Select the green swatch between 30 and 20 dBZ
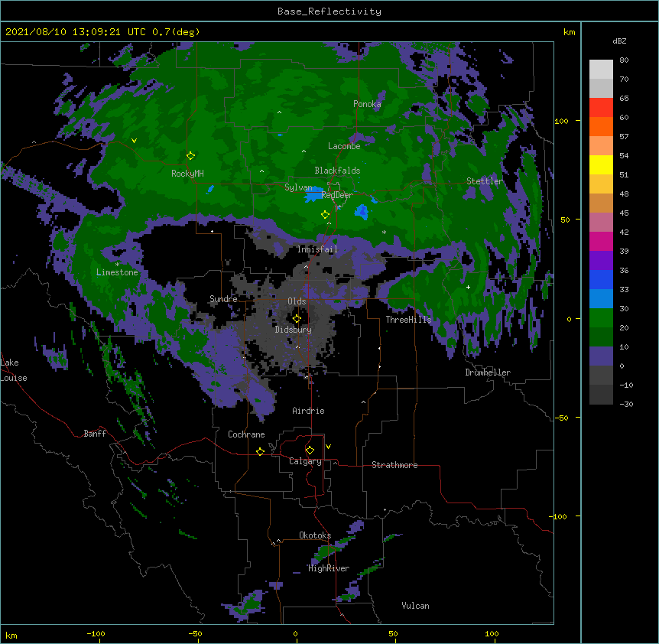 tap(601, 318)
